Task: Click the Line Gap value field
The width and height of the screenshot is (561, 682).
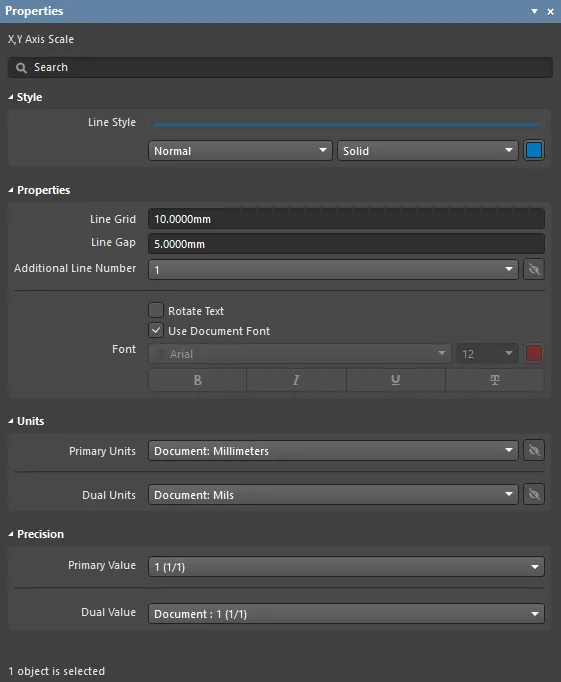Action: coord(346,244)
